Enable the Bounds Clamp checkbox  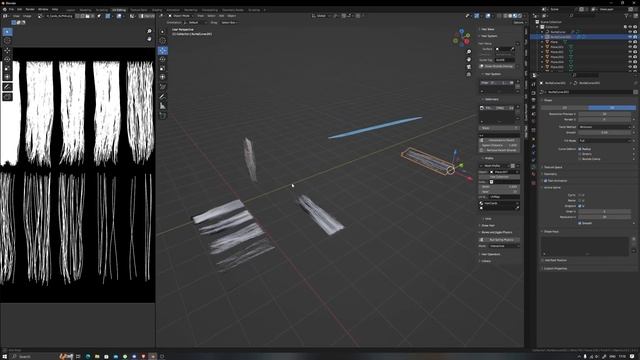pyautogui.click(x=580, y=159)
